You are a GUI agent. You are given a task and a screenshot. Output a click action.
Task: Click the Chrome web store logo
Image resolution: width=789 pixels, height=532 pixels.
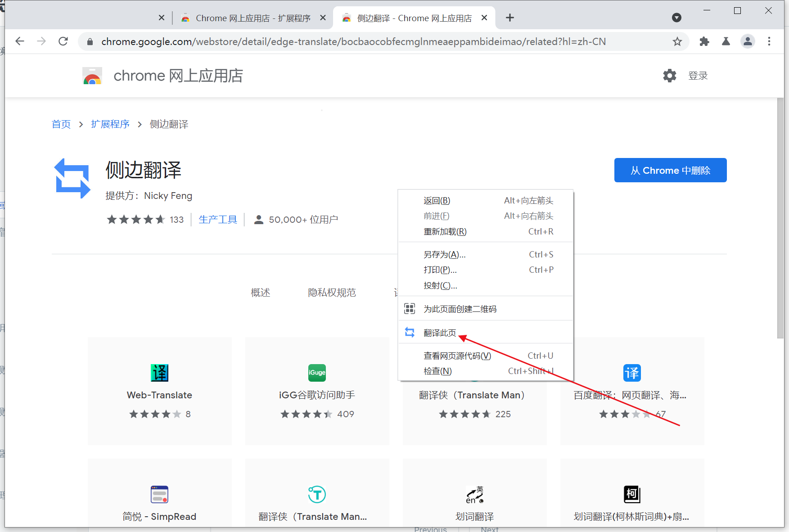(x=92, y=76)
